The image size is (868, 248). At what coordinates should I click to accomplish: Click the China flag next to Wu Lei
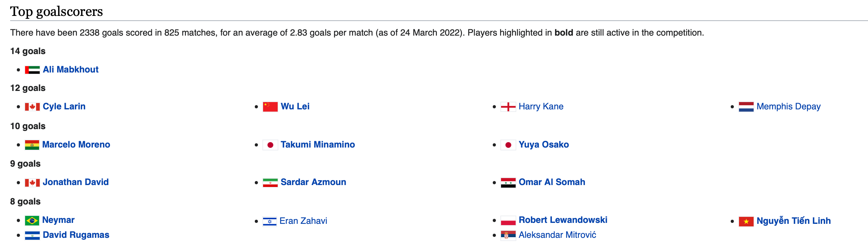coord(270,107)
